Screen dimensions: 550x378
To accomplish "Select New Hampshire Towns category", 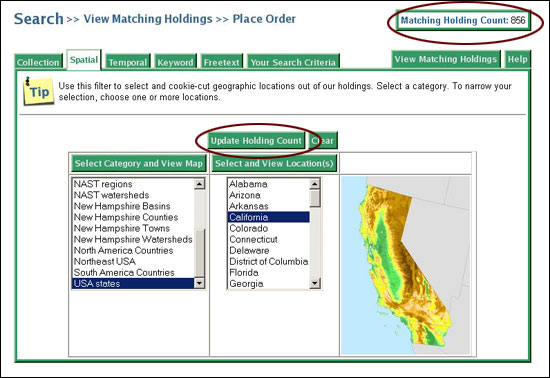I will pos(133,228).
